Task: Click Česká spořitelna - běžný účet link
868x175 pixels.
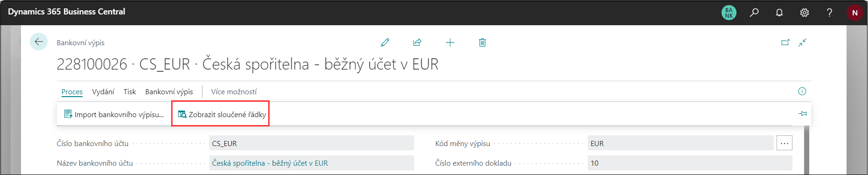Action: 270,163
